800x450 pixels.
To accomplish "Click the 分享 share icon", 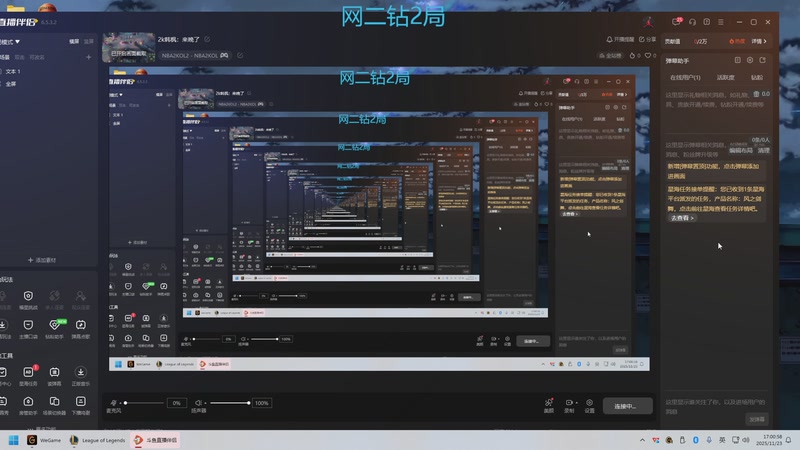I will point(642,39).
